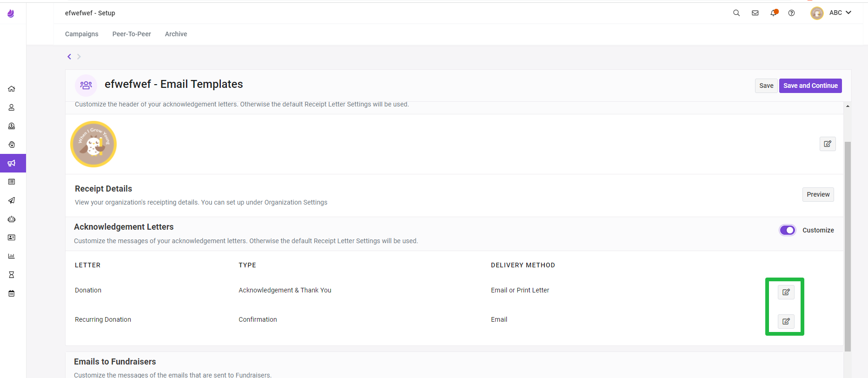The width and height of the screenshot is (868, 378).
Task: Click the ABC user avatar
Action: click(817, 13)
